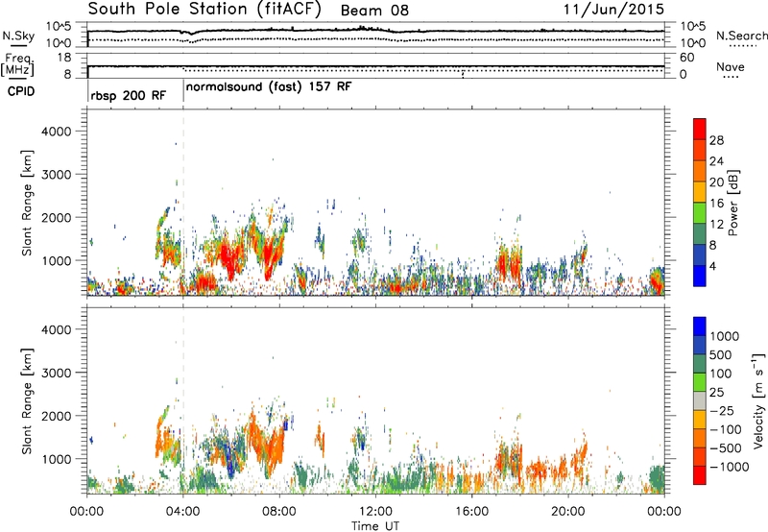The width and height of the screenshot is (768, 532).
Task: Select the 'rbsp 200 RF' mode label
Action: (x=129, y=95)
